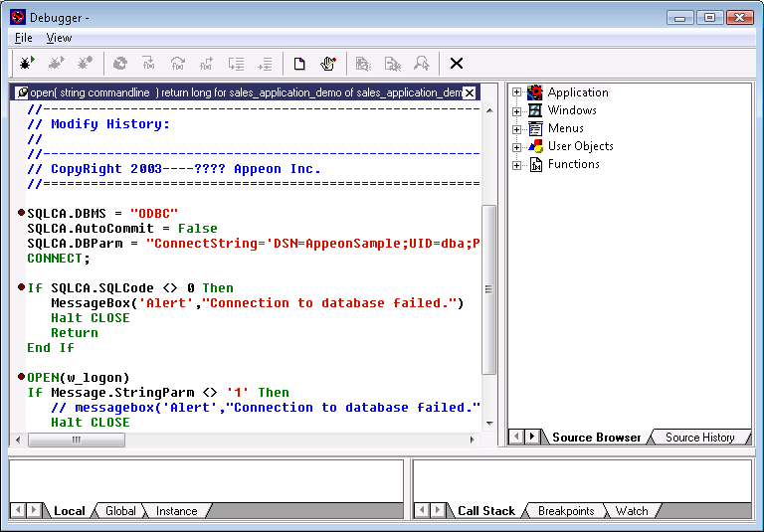This screenshot has height=532, width=764.
Task: Select the Global variables tab
Action: tap(120, 510)
